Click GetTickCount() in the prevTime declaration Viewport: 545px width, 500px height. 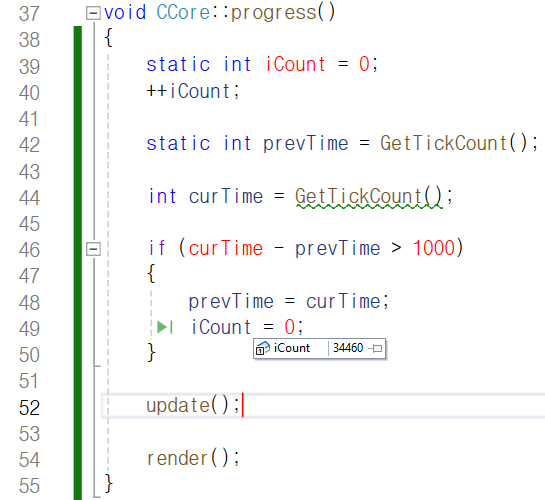pos(454,143)
